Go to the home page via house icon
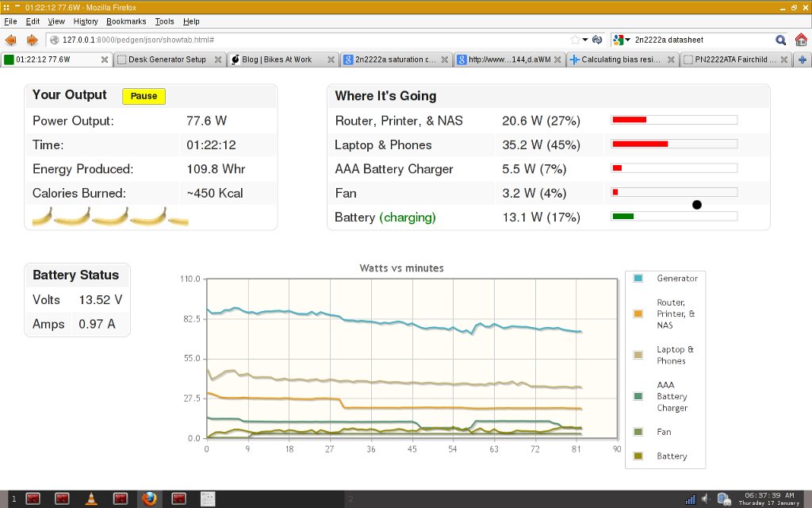 point(801,40)
